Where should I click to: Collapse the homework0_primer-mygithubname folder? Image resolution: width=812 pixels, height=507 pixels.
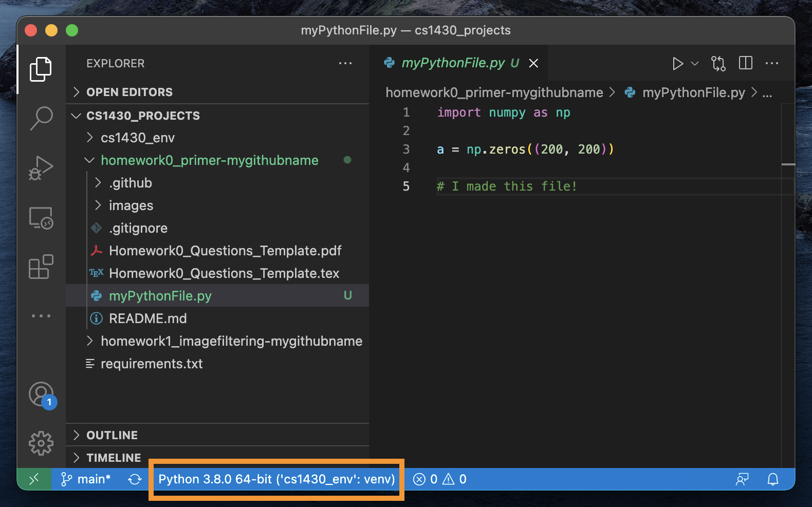209,160
